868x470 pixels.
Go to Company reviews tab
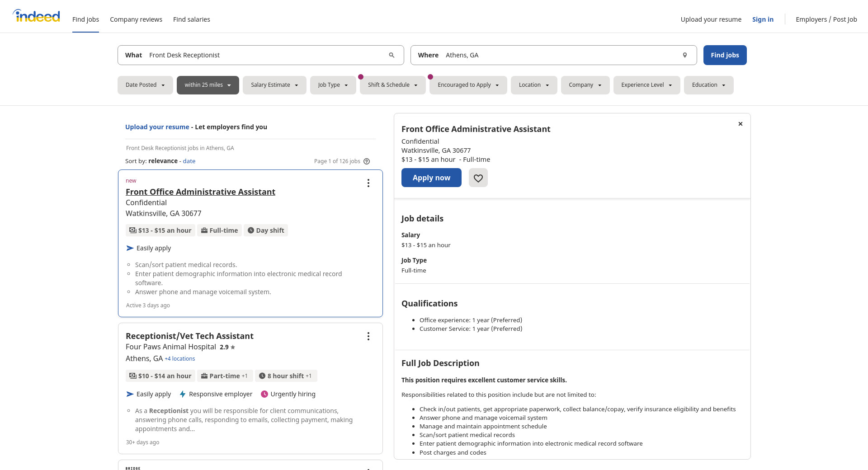point(136,19)
